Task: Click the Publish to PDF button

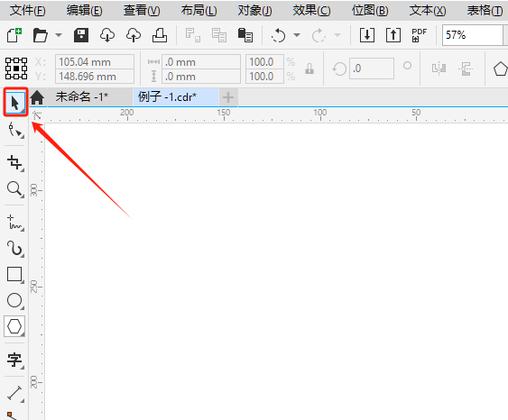Action: click(419, 35)
